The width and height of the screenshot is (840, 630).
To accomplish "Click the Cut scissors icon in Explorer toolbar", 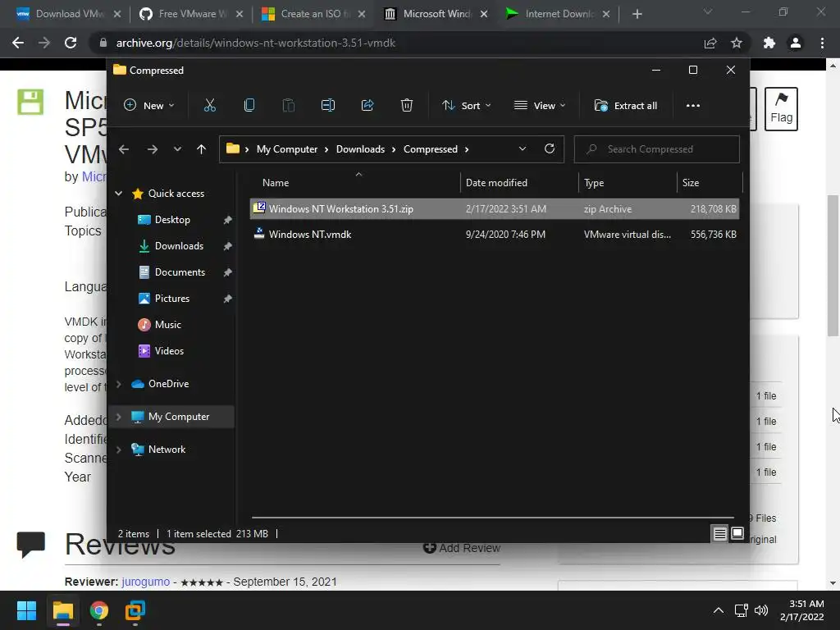I will (209, 106).
